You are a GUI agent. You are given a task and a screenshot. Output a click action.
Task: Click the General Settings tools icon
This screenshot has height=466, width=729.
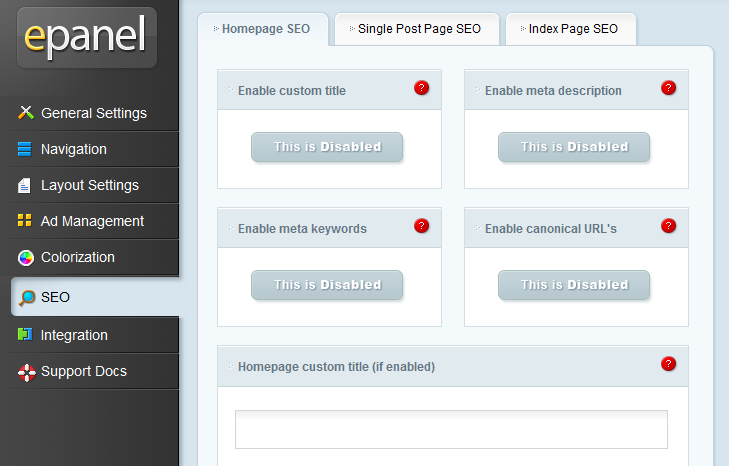26,113
